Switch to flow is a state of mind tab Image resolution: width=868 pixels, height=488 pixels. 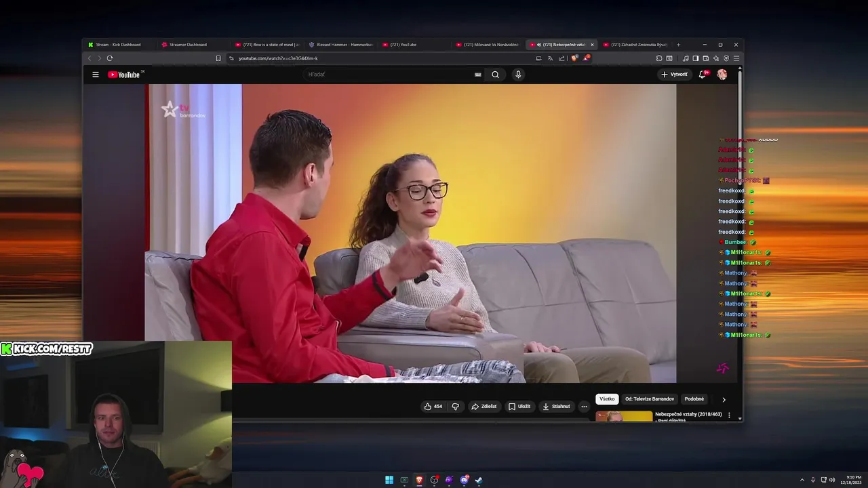pos(267,45)
